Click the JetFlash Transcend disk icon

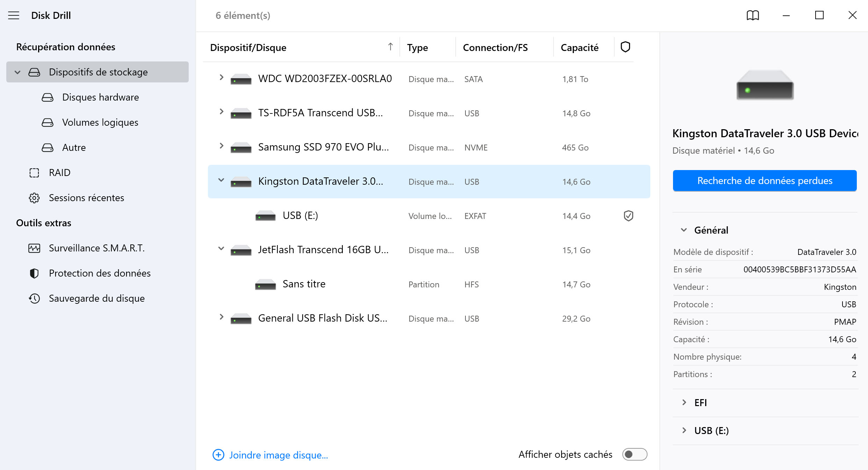point(241,250)
